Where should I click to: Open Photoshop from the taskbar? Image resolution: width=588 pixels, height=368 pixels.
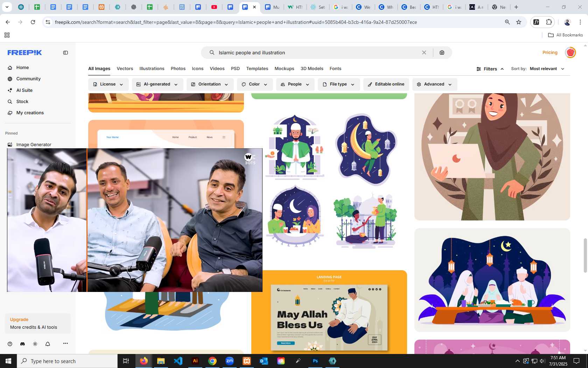click(x=315, y=361)
